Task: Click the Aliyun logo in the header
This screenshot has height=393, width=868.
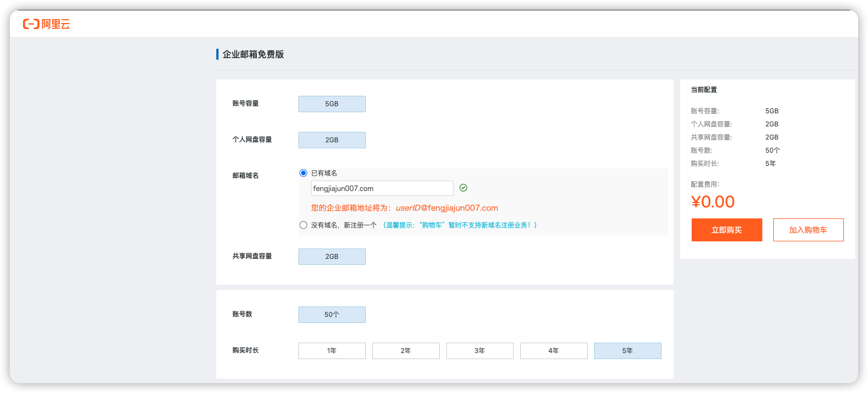Action: click(47, 24)
